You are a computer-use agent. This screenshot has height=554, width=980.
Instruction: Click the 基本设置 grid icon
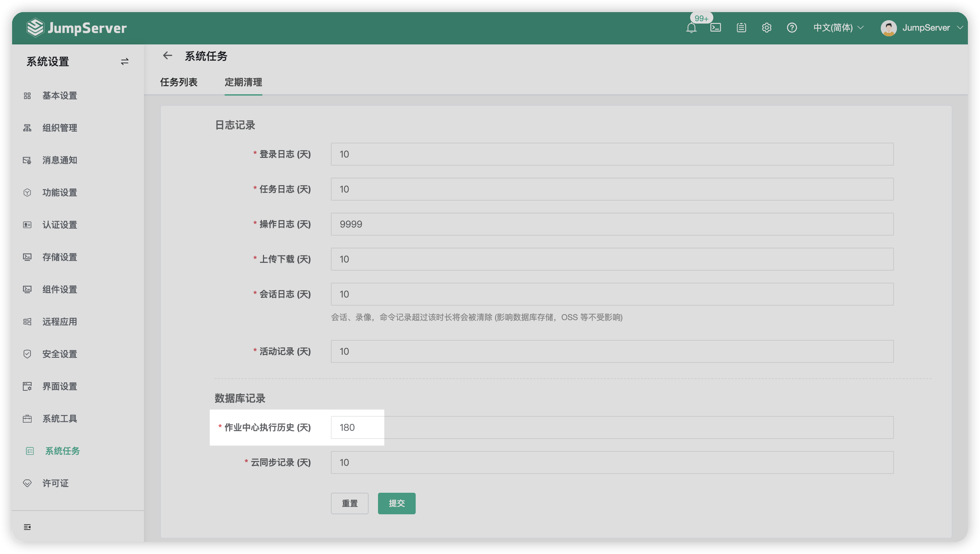pos(27,96)
